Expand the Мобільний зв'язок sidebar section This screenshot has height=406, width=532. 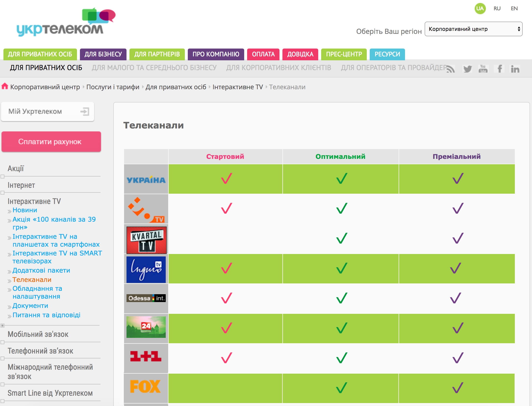[x=2, y=342]
